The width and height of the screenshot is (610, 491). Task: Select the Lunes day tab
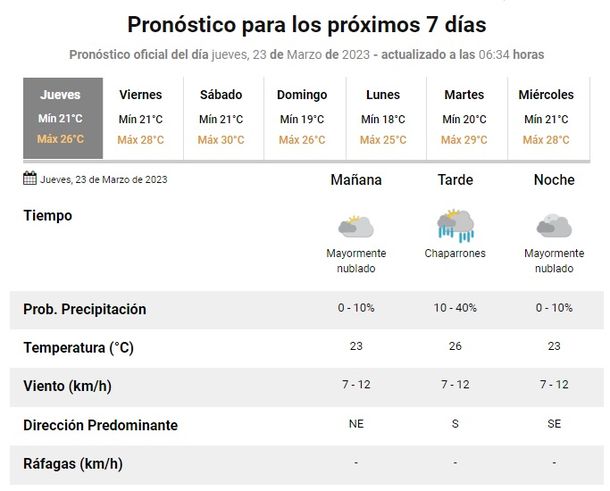(383, 117)
